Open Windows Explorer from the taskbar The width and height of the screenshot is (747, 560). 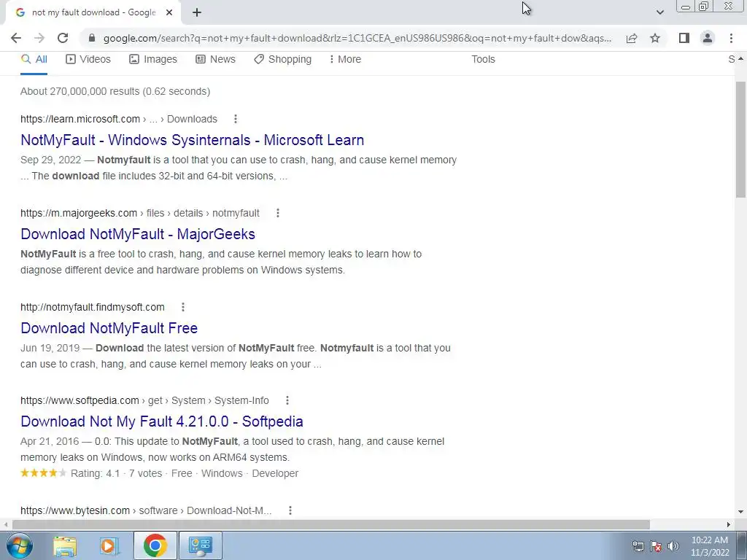[65, 545]
